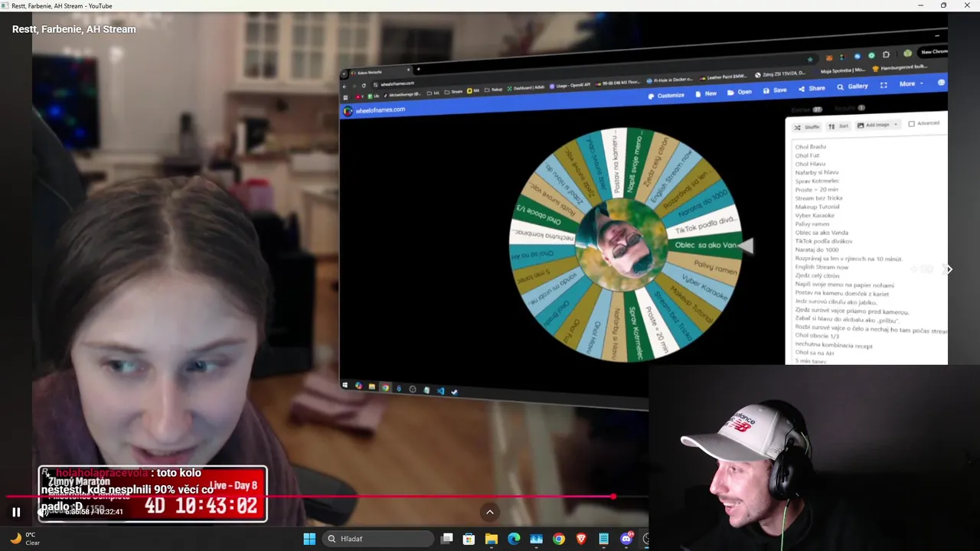The height and width of the screenshot is (551, 980).
Task: Click the video title Restt, Farbenie, AH Stream
Action: [x=73, y=29]
